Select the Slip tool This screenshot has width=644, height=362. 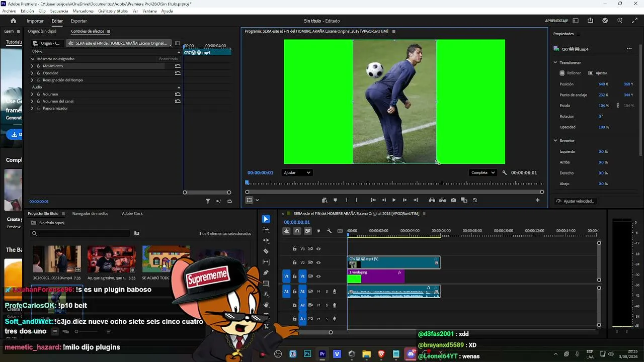266,262
